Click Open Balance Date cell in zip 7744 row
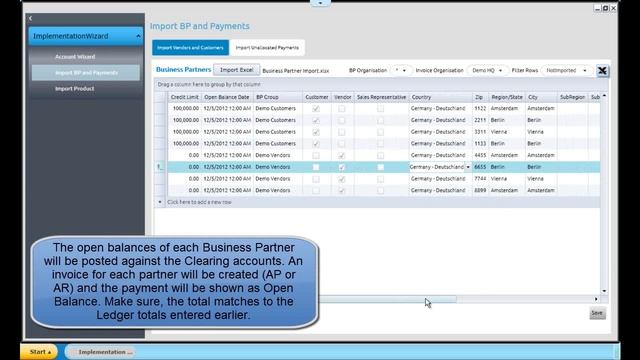This screenshot has width=640, height=360. [227, 179]
